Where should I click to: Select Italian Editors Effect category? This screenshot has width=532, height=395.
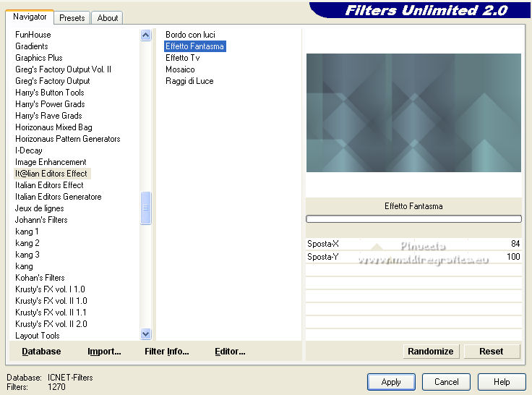point(49,184)
